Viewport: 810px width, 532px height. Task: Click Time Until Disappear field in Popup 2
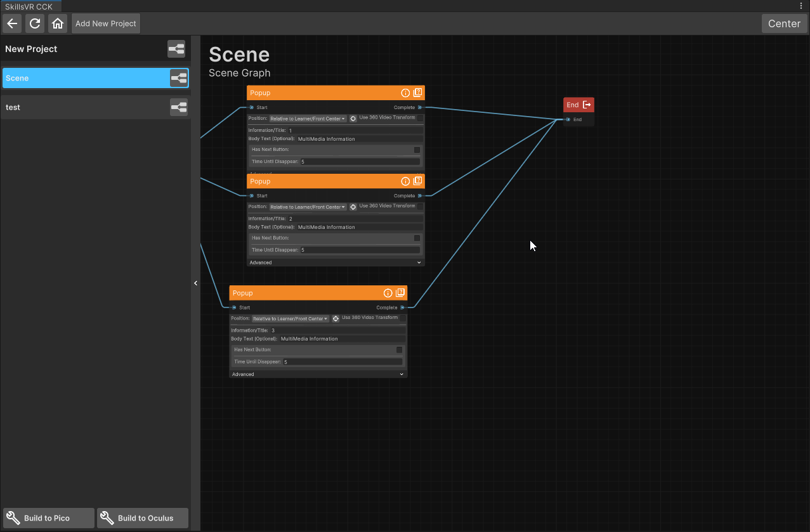pyautogui.click(x=360, y=250)
